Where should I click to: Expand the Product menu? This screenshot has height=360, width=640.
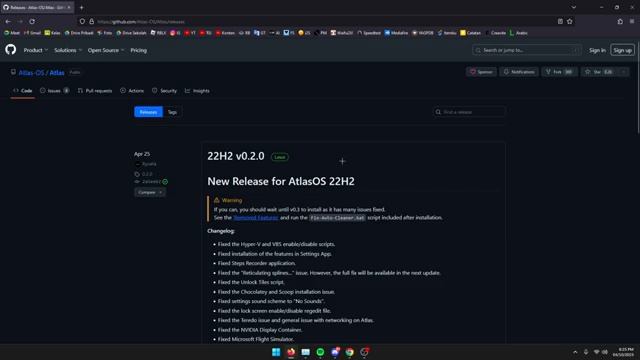36,50
